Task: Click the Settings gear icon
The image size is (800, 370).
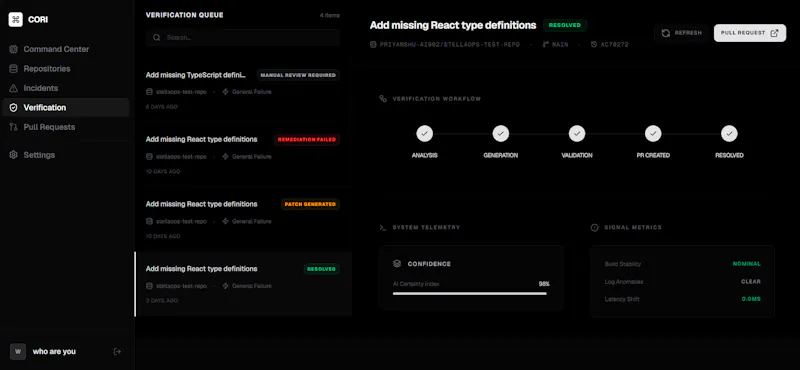Action: point(13,155)
